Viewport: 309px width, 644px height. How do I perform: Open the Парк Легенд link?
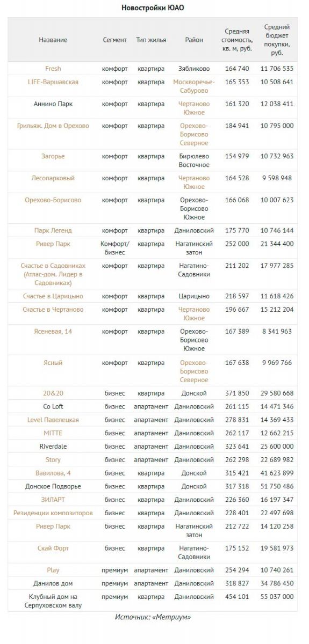click(53, 230)
